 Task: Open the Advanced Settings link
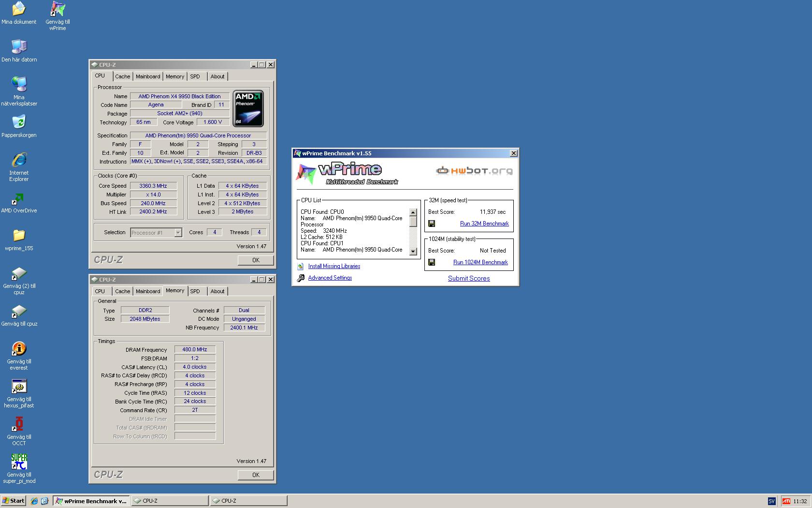coord(330,278)
